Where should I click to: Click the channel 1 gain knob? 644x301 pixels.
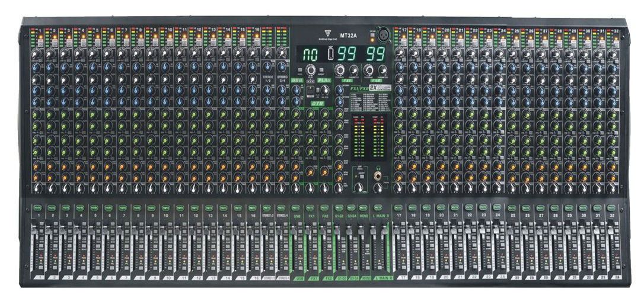pyautogui.click(x=37, y=53)
